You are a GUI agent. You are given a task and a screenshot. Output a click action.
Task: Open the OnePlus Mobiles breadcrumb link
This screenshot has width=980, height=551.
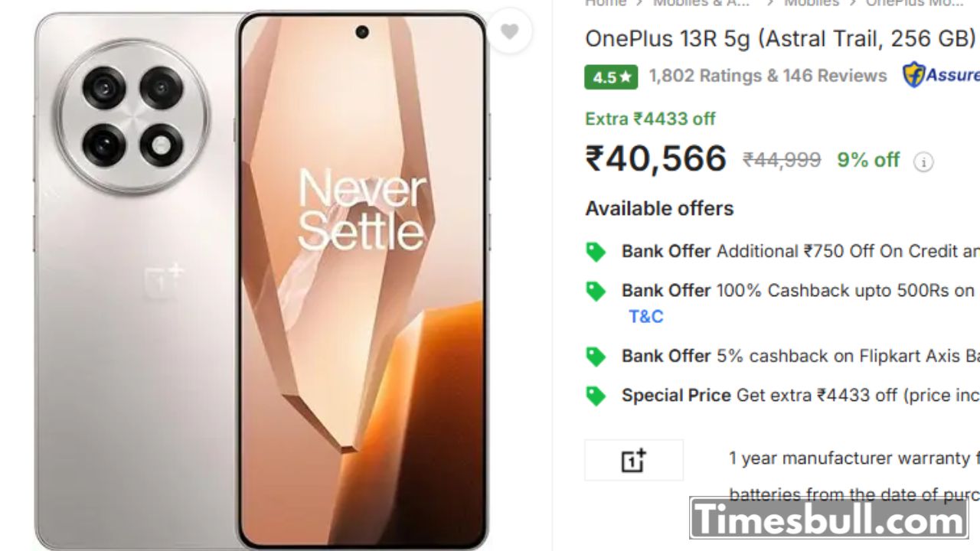point(914,3)
